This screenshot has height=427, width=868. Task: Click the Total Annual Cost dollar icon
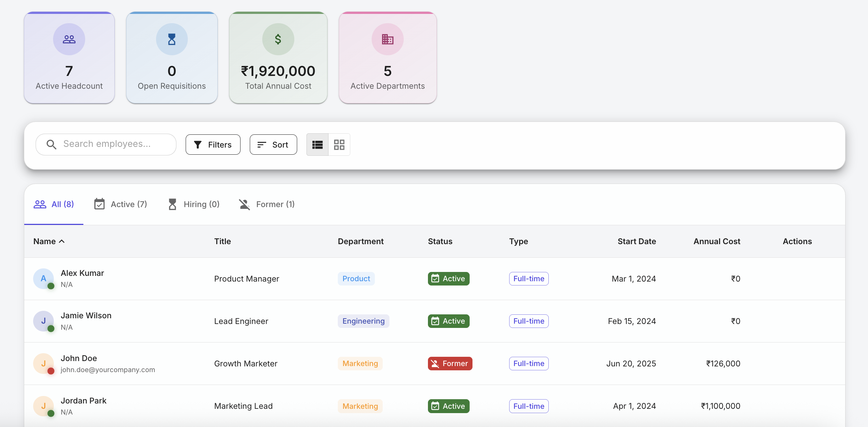point(278,39)
